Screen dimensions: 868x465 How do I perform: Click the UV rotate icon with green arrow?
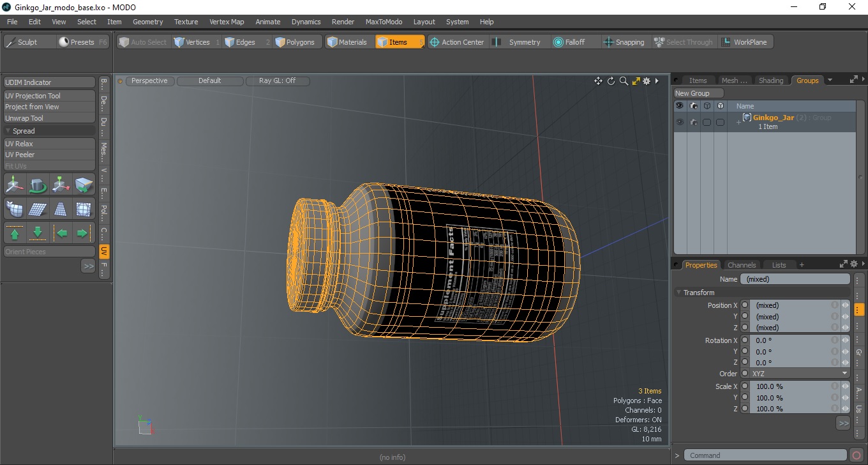38,185
